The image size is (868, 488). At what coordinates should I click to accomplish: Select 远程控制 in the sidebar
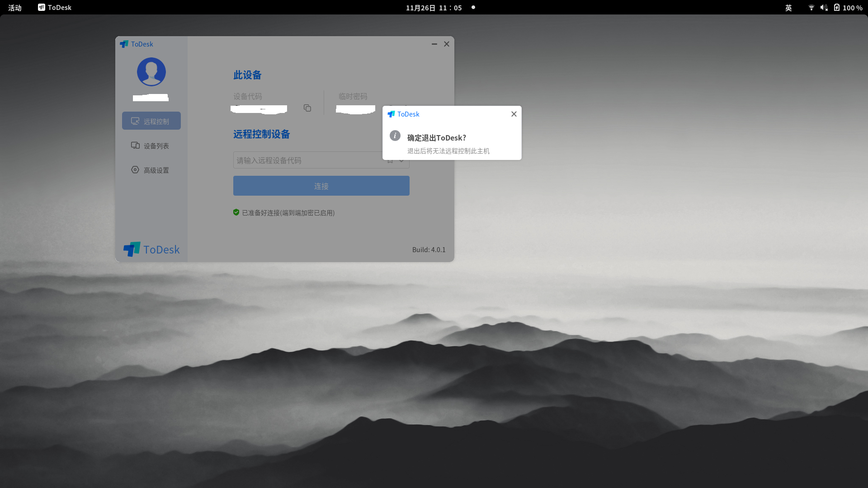[x=151, y=121]
